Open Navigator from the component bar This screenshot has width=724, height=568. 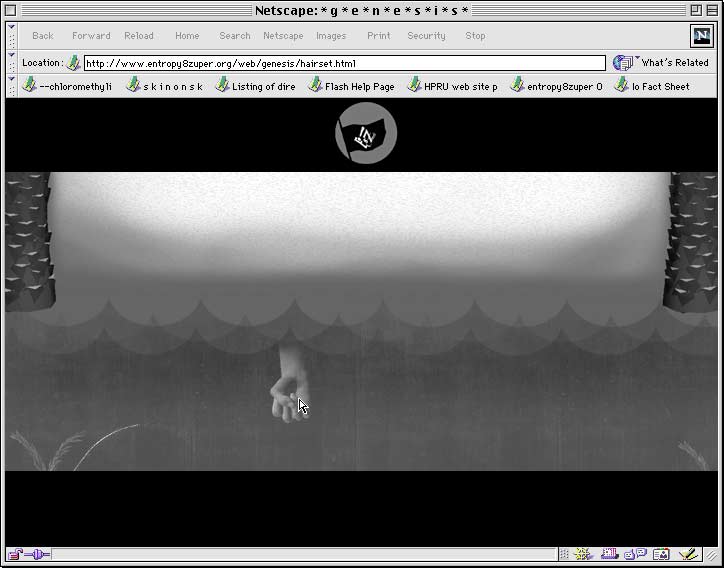click(x=584, y=554)
